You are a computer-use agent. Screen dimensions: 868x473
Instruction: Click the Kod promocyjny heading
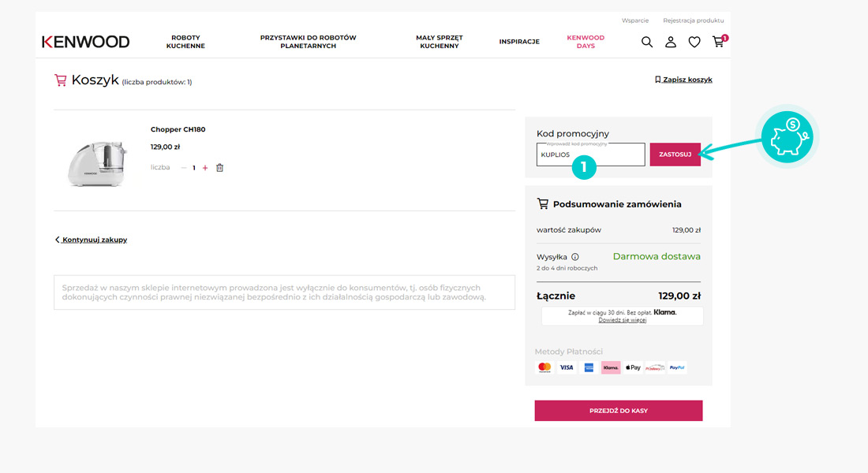pyautogui.click(x=572, y=133)
